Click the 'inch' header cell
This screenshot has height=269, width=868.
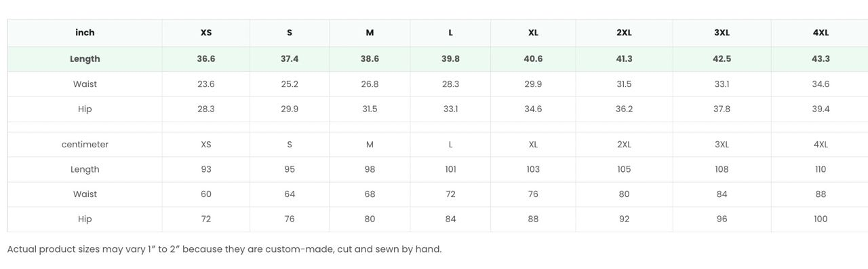85,33
